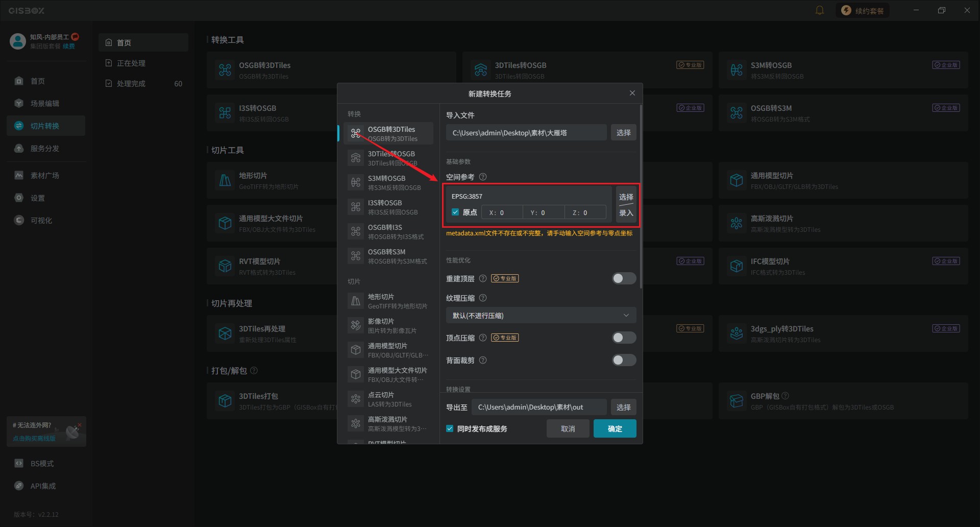Open the user avatar profile icon

[x=18, y=41]
